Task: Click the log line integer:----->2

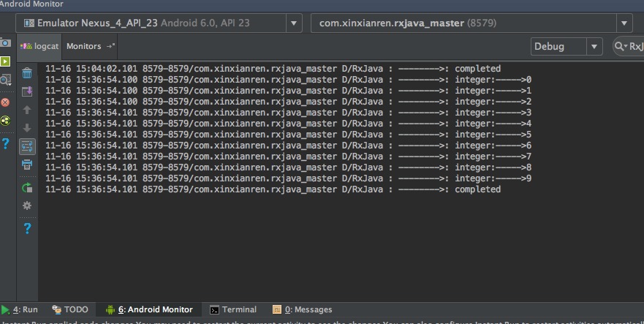Action: pyautogui.click(x=288, y=102)
